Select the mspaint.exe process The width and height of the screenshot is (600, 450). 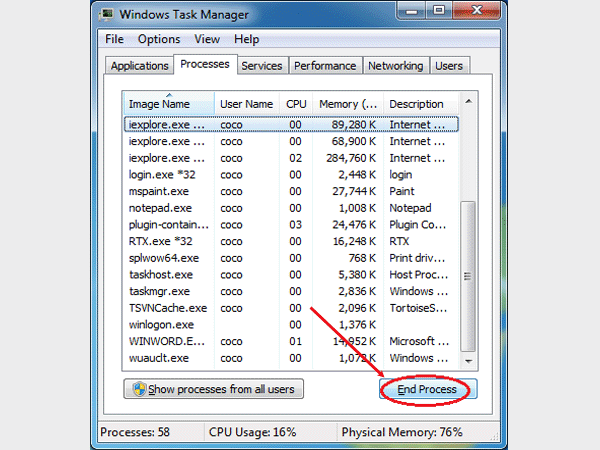[x=291, y=191]
